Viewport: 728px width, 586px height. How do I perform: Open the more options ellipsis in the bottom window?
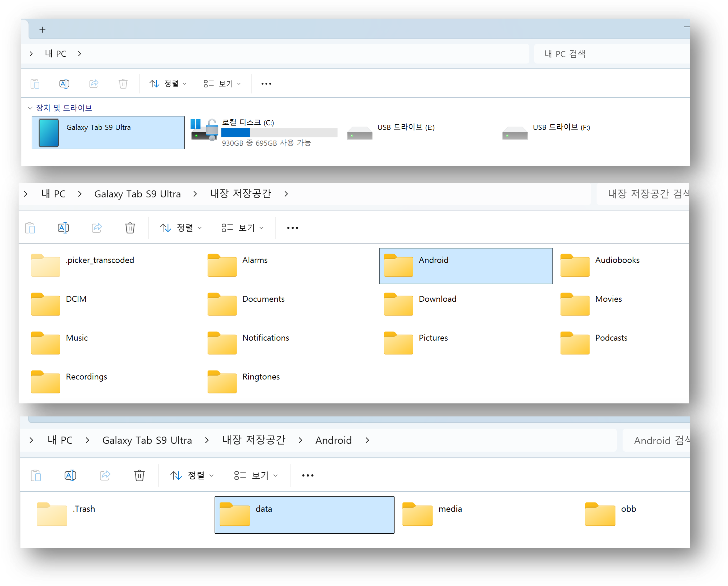point(308,476)
